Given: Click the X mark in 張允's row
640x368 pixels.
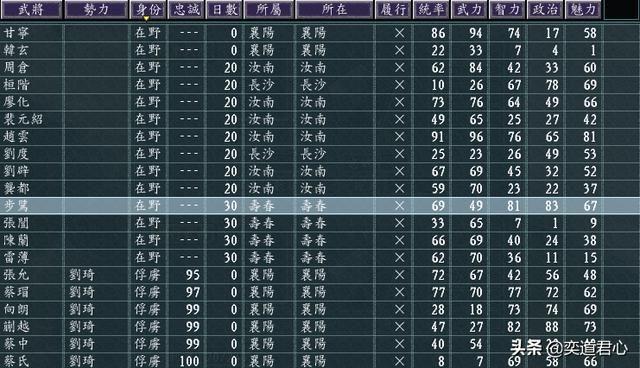Looking at the screenshot, I should coord(400,275).
